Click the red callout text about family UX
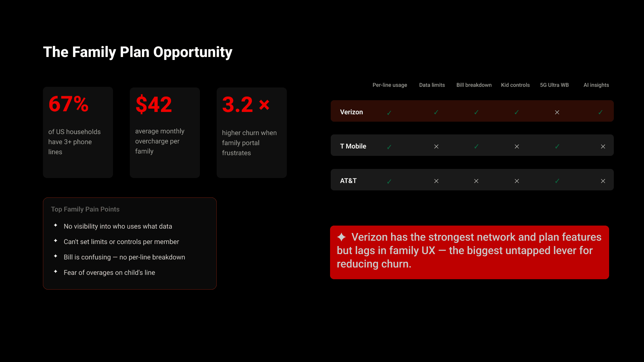The height and width of the screenshot is (362, 644). 470,250
